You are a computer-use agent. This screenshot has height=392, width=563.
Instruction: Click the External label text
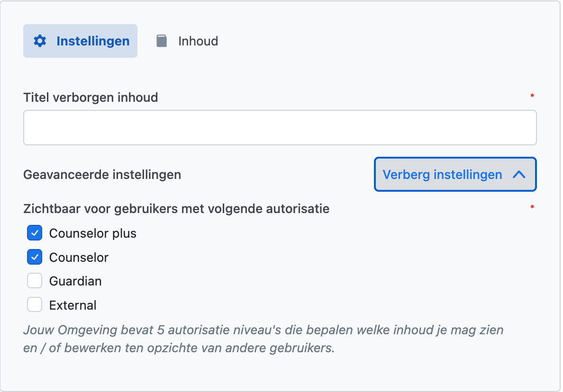click(x=73, y=305)
